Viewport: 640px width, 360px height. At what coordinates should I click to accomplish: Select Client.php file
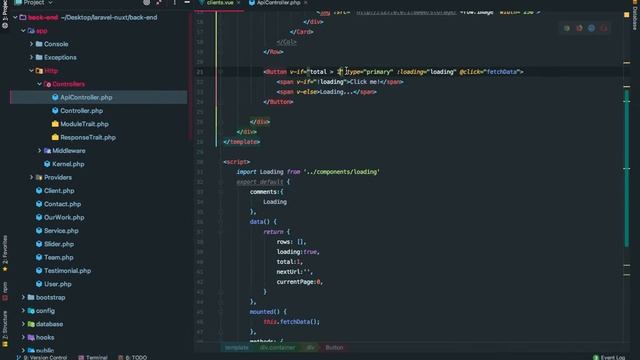pyautogui.click(x=59, y=191)
